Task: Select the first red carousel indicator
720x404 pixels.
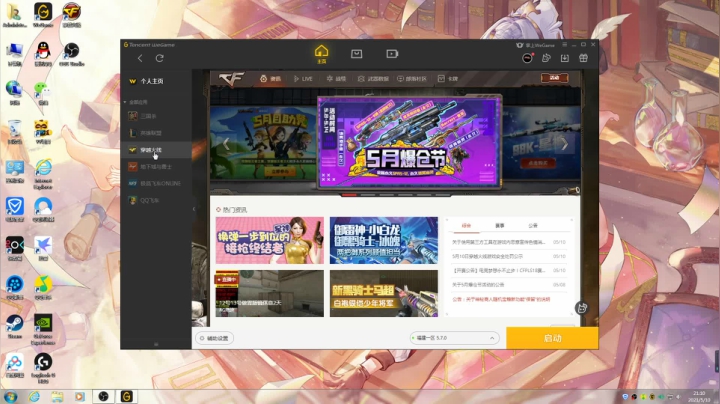Action: coord(349,195)
